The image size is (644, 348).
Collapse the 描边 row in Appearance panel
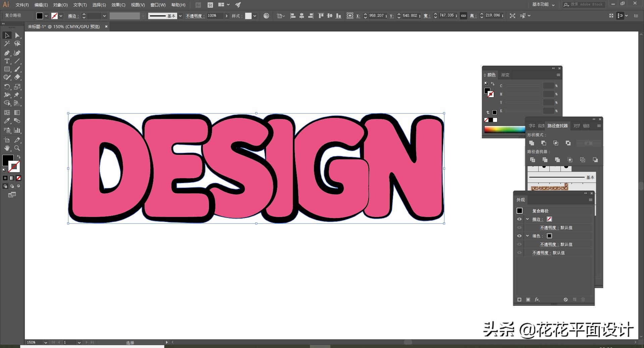click(x=527, y=219)
